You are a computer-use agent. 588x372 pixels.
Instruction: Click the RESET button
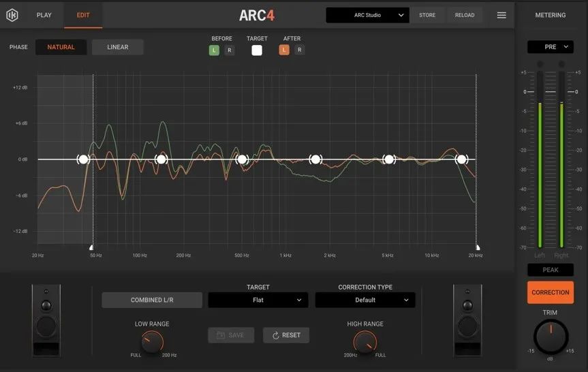tap(286, 335)
